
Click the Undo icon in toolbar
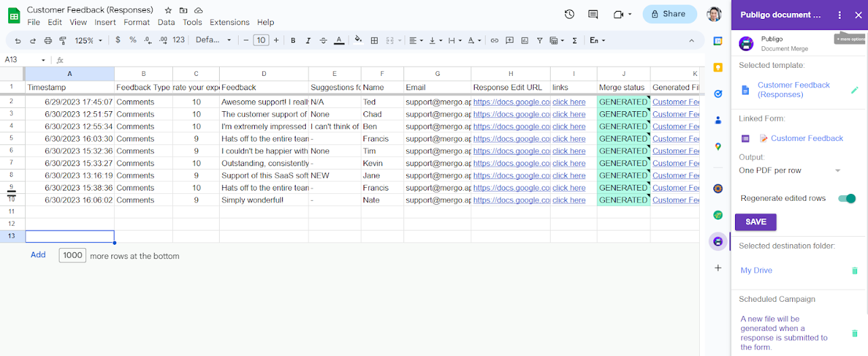[18, 41]
